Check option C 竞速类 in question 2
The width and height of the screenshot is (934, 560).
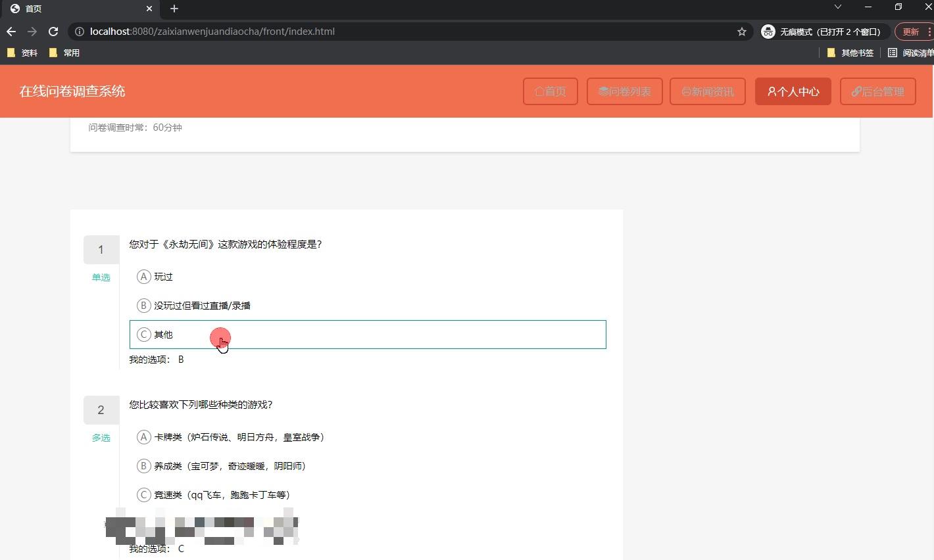[x=368, y=495]
